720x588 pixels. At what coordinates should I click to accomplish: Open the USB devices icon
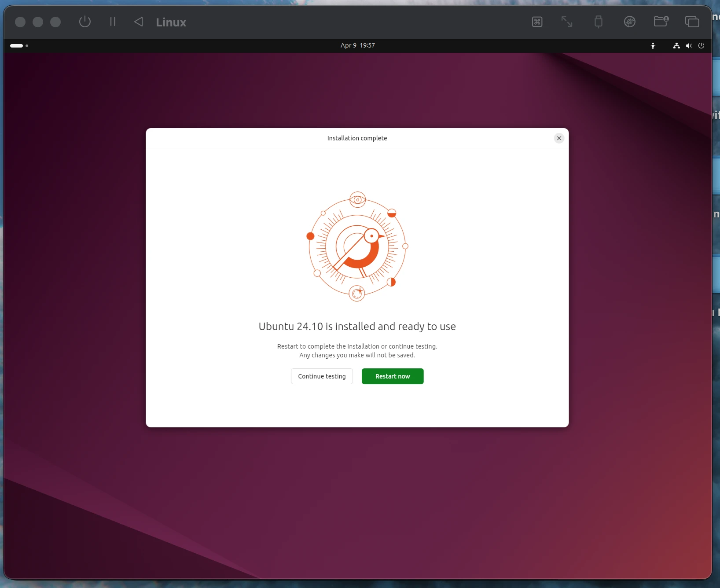click(598, 22)
